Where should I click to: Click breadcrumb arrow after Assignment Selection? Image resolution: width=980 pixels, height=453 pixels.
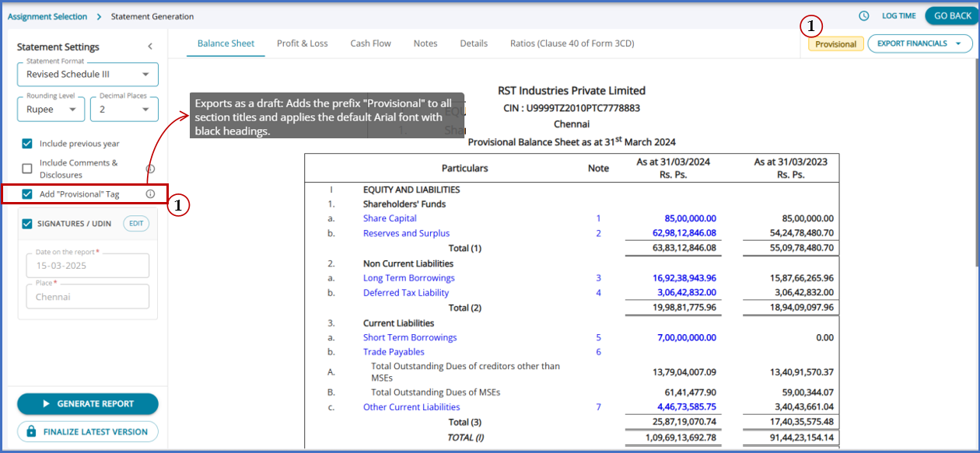(x=100, y=16)
